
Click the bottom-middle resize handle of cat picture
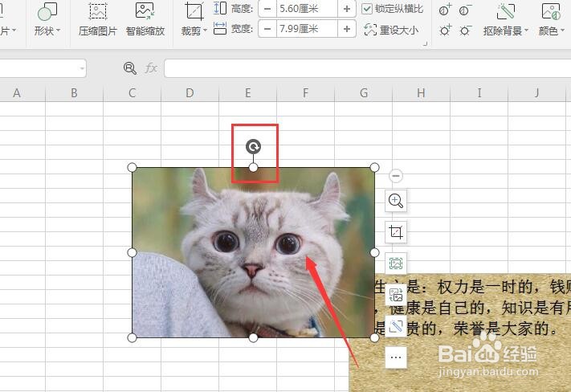click(x=253, y=337)
